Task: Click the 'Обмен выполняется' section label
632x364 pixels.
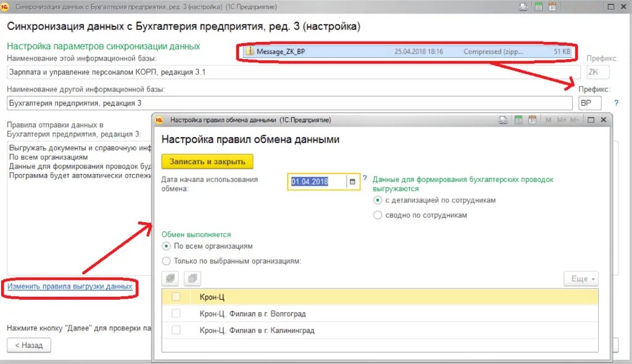Action: point(196,234)
